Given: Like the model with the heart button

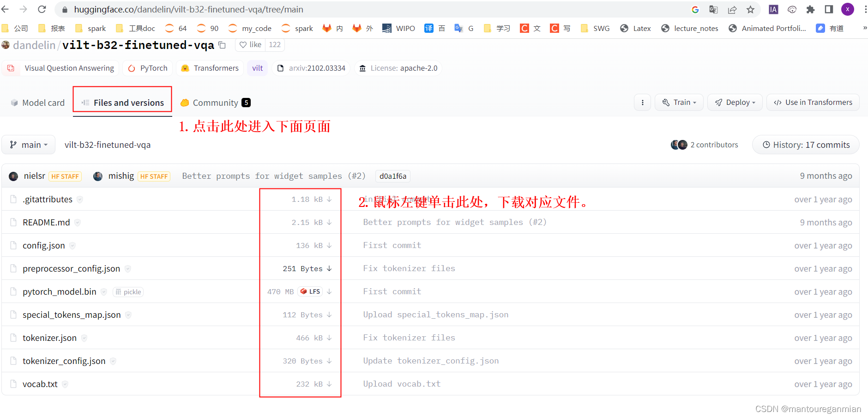Looking at the screenshot, I should 251,45.
